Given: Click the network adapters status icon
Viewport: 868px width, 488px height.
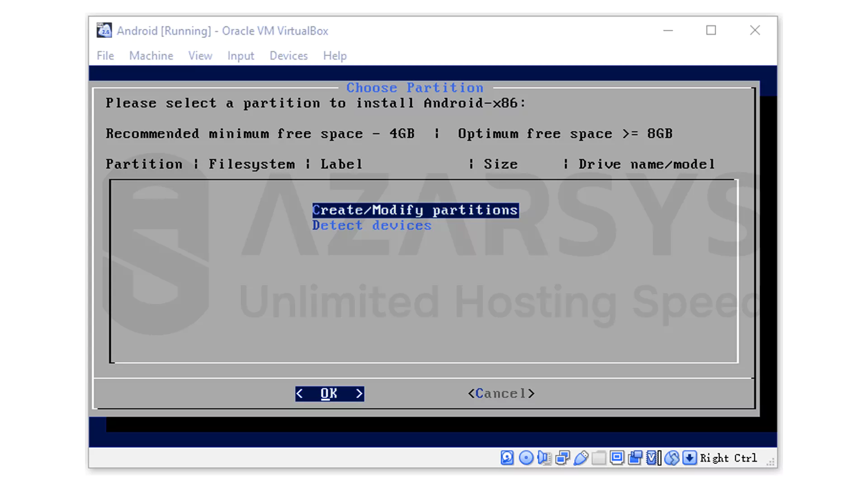Looking at the screenshot, I should tap(562, 458).
